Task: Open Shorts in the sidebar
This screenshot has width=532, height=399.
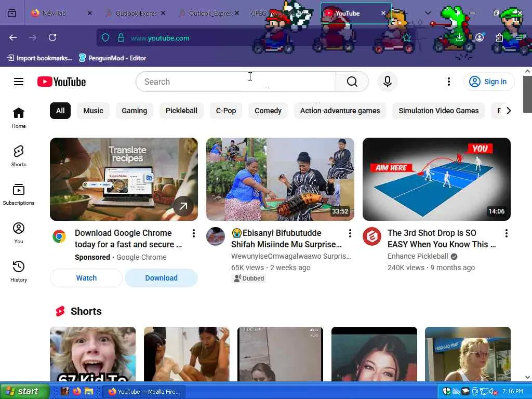Action: (19, 156)
